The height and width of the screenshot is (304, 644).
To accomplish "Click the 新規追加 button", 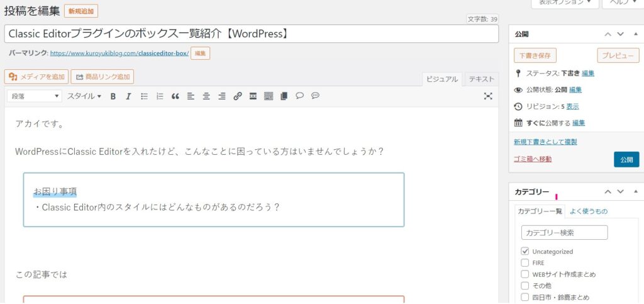I will pos(81,11).
